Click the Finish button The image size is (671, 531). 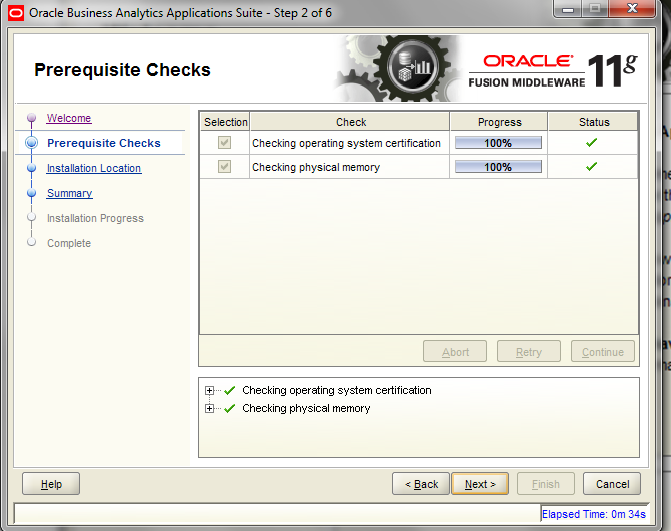tap(546, 484)
